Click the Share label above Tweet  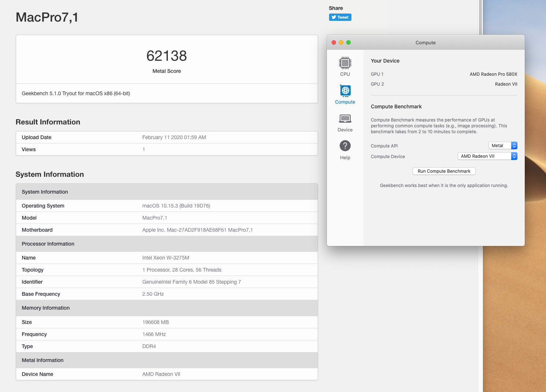click(x=336, y=8)
